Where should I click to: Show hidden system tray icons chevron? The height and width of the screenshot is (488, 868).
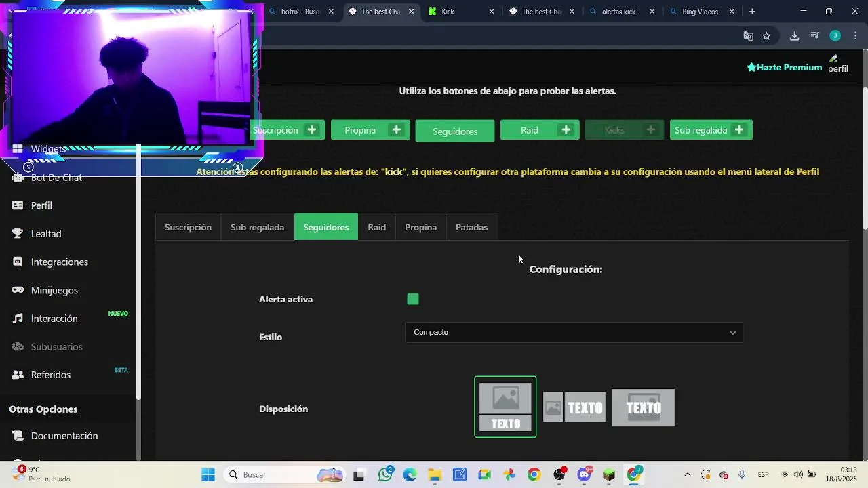click(687, 474)
